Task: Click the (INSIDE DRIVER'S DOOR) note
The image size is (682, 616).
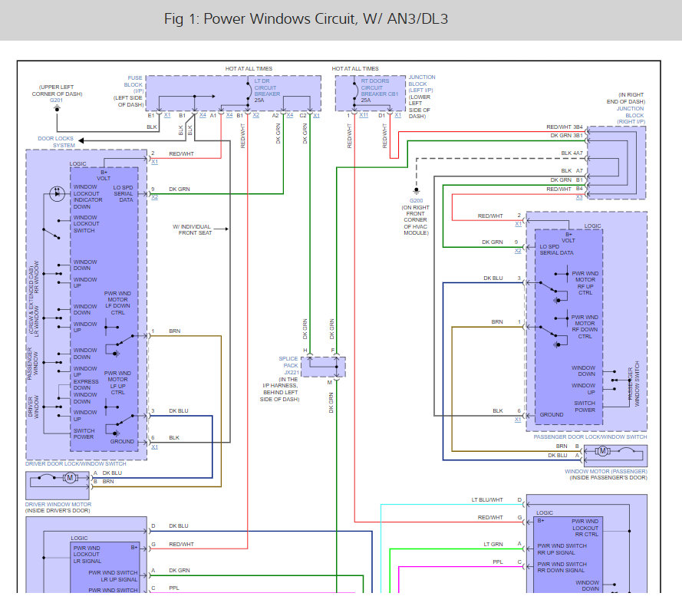Action: pyautogui.click(x=58, y=510)
